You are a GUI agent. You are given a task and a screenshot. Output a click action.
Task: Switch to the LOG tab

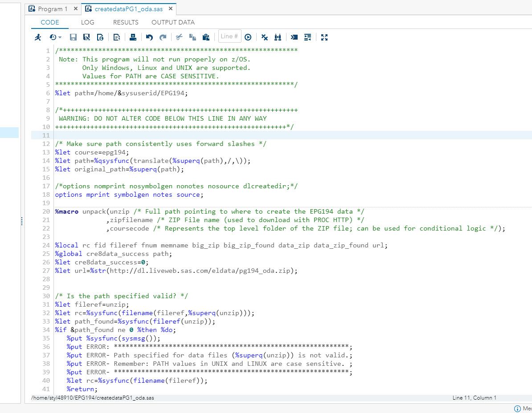coord(87,22)
